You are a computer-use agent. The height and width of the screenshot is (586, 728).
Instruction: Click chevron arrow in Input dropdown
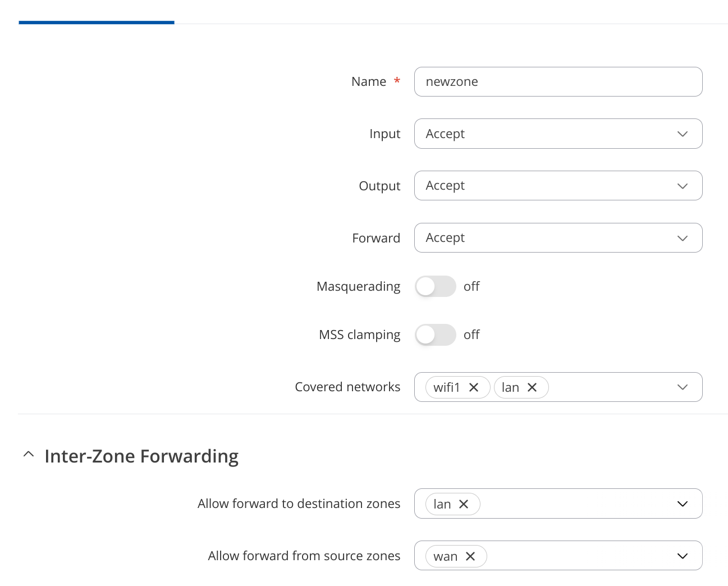pos(683,134)
